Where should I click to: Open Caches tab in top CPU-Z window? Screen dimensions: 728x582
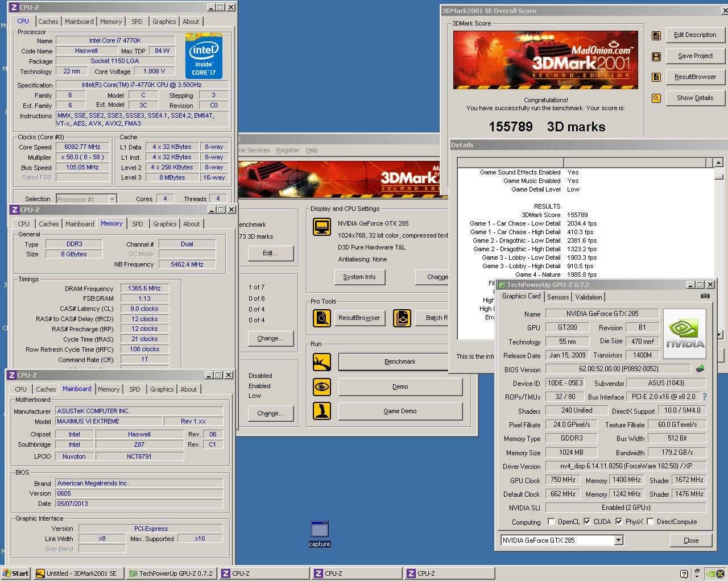tap(48, 22)
